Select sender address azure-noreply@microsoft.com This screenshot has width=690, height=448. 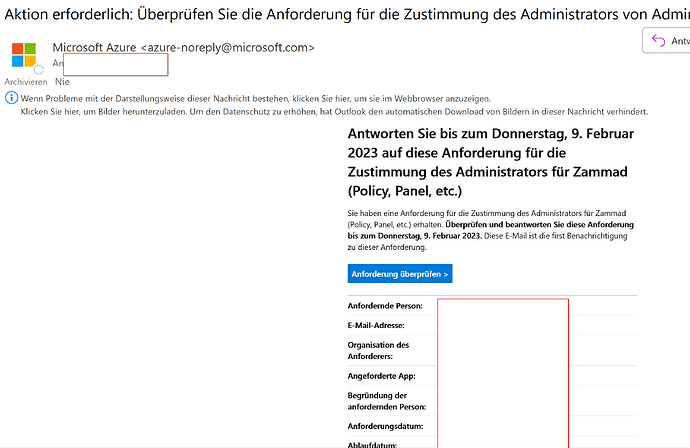click(228, 48)
